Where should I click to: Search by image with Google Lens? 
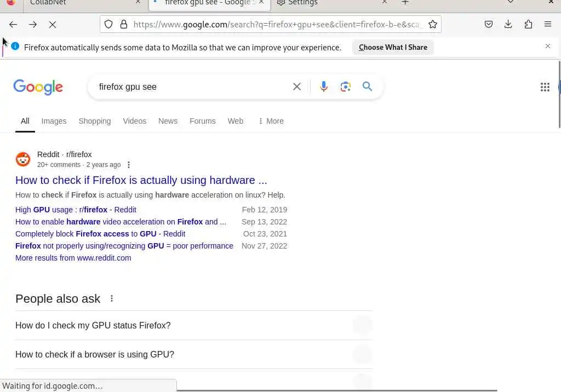[345, 87]
